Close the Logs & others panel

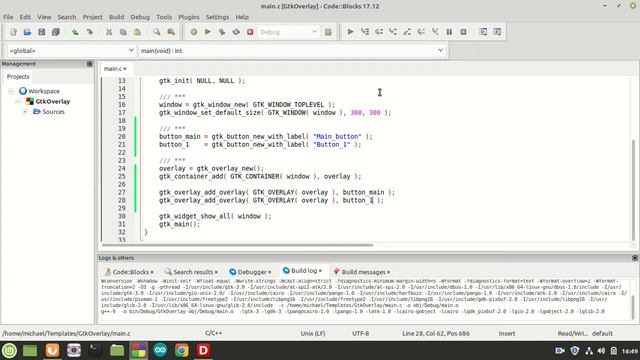(x=635, y=258)
